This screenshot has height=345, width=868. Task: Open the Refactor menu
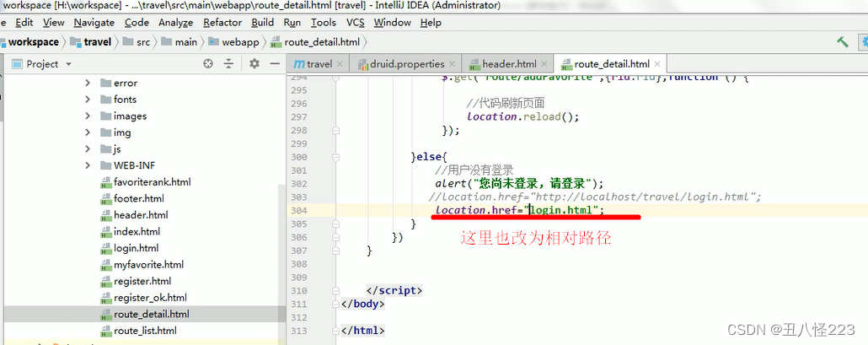(x=222, y=23)
